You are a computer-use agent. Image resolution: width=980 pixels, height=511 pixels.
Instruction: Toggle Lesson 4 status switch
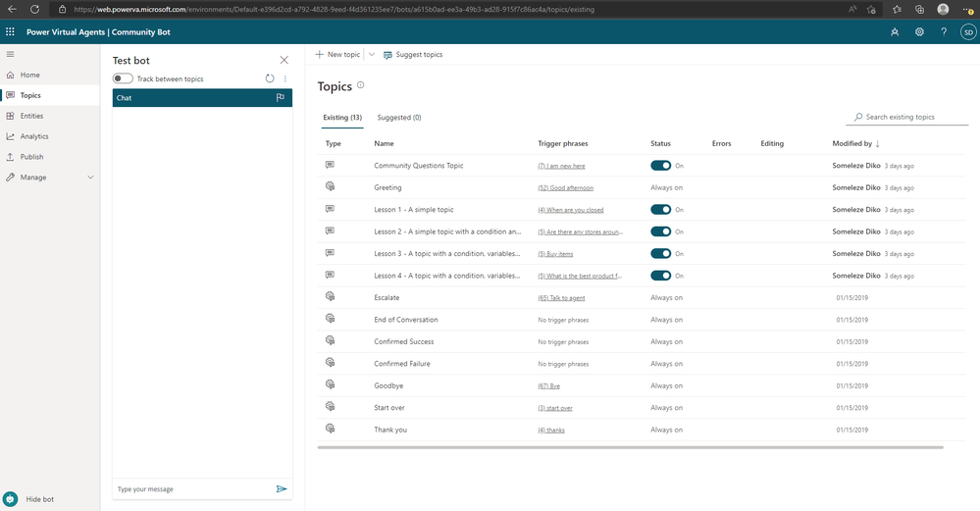point(660,276)
